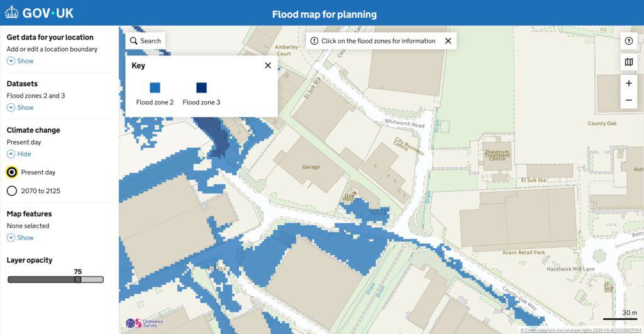This screenshot has height=334, width=644.
Task: Click the 'Add or edit a location boundary' text
Action: 52,49
